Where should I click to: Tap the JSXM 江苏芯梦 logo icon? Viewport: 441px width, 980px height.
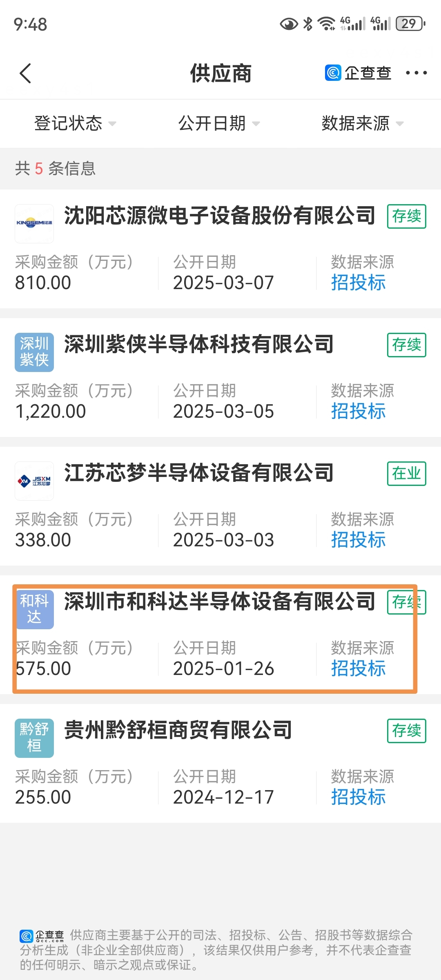(x=34, y=481)
